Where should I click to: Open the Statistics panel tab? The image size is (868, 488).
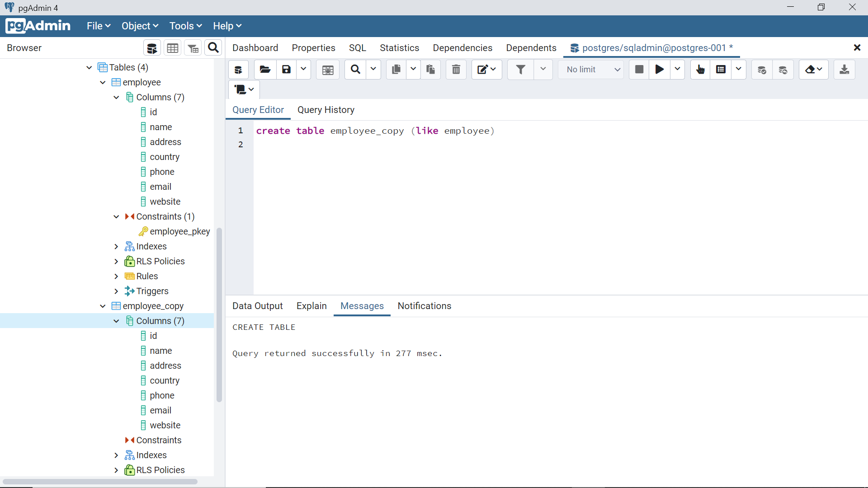pyautogui.click(x=399, y=47)
